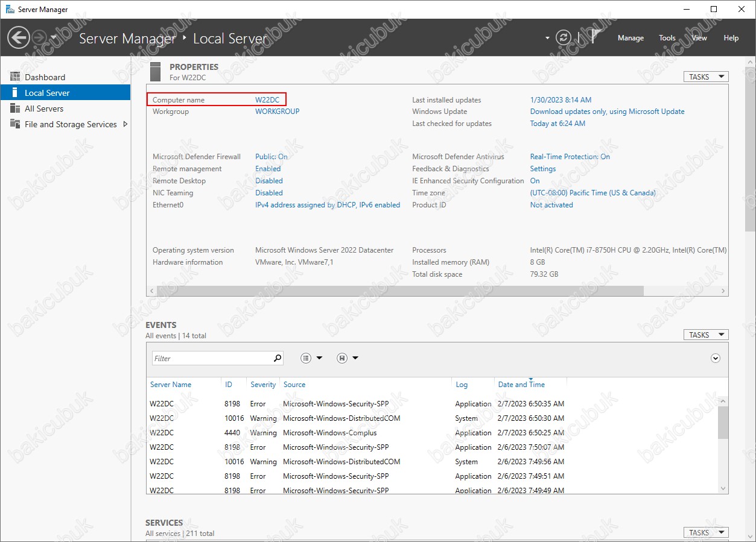Select the event logged at 7:50:07 AM
Screen dimensions: 756x542
433,447
